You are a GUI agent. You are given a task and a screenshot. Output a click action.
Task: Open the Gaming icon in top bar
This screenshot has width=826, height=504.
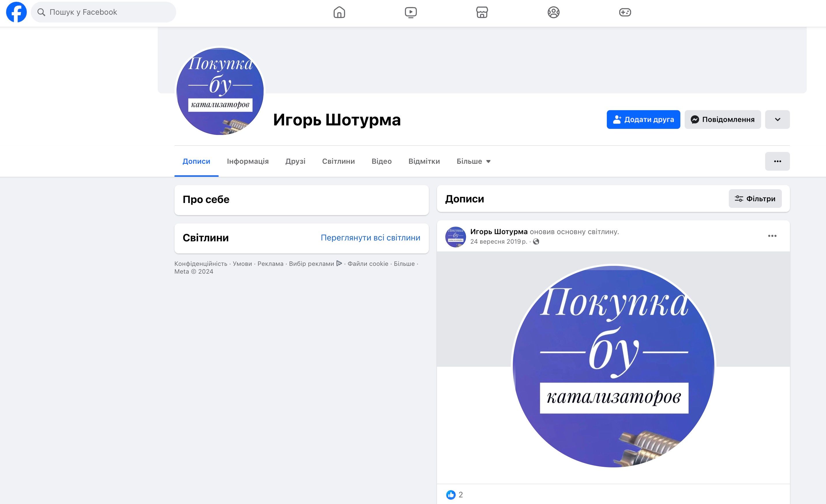pyautogui.click(x=624, y=12)
